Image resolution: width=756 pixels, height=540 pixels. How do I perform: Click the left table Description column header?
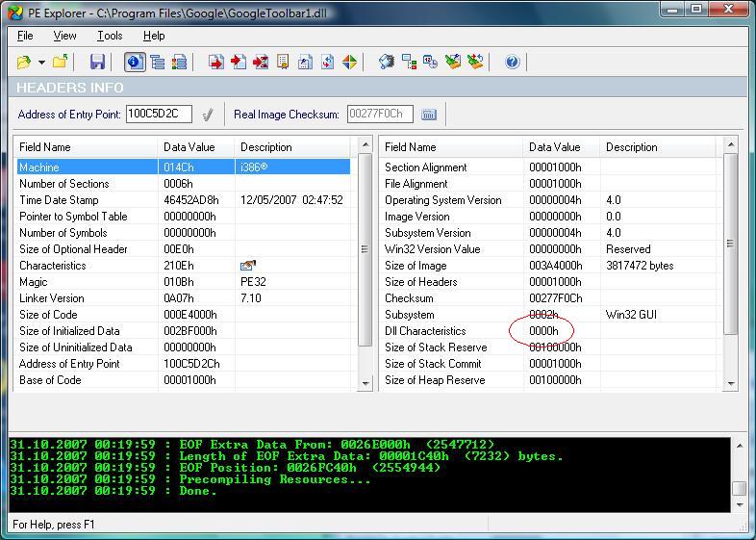click(x=292, y=146)
